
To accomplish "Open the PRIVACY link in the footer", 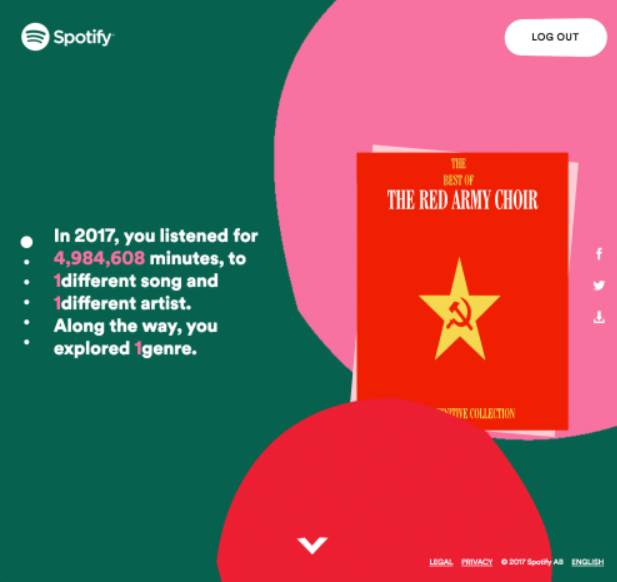I will click(x=477, y=562).
